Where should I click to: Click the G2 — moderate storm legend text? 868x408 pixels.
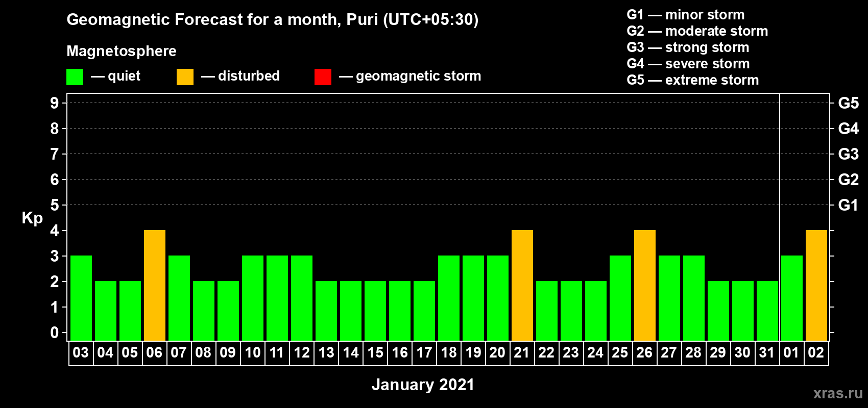tap(697, 31)
